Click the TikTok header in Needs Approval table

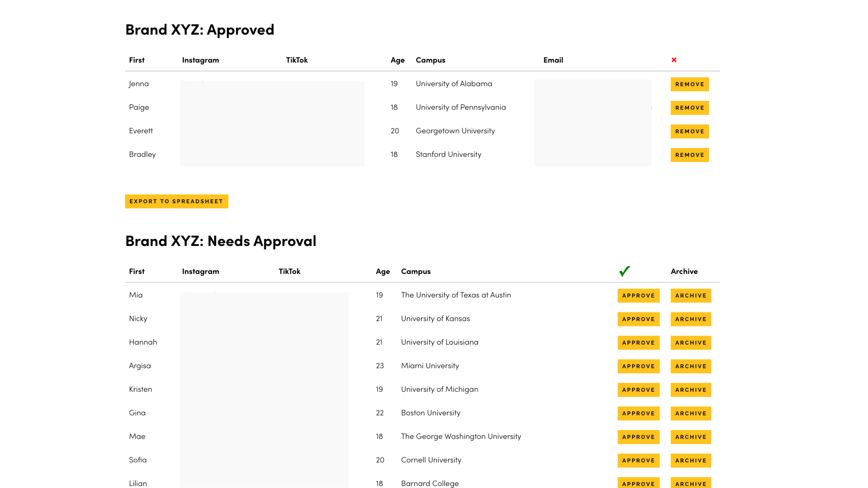[x=289, y=271]
